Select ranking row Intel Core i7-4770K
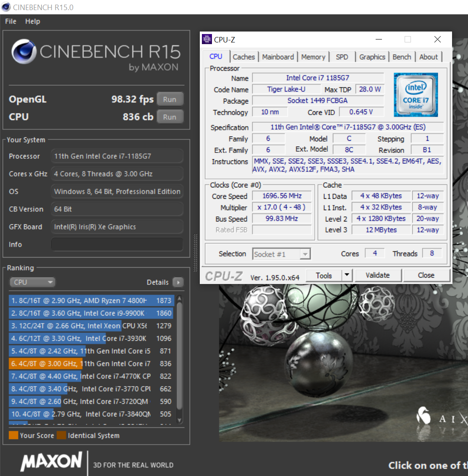468x476 pixels. click(92, 376)
